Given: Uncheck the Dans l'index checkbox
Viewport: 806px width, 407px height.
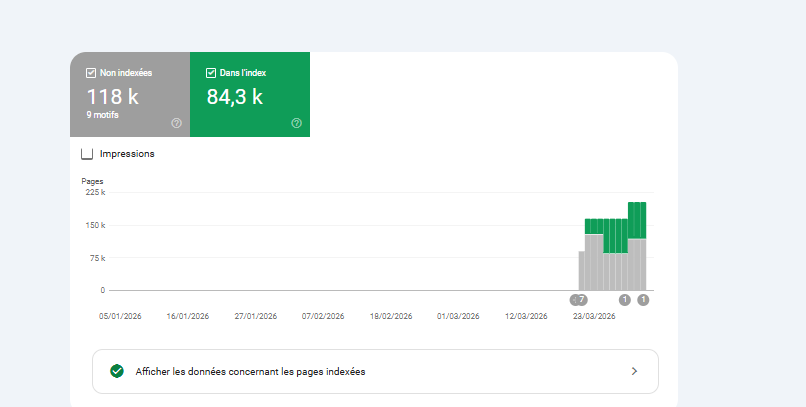Looking at the screenshot, I should click(x=211, y=73).
